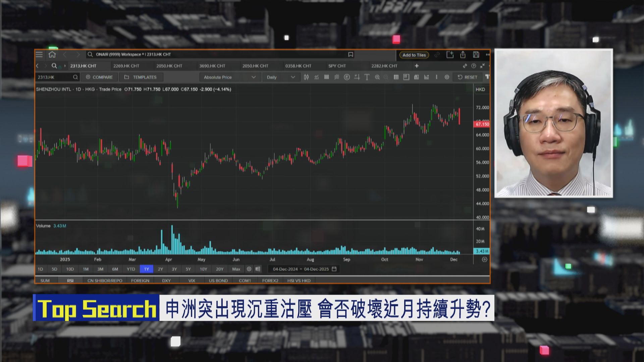Activate the Max time range option
Viewport: 644px width, 362px height.
click(x=236, y=269)
